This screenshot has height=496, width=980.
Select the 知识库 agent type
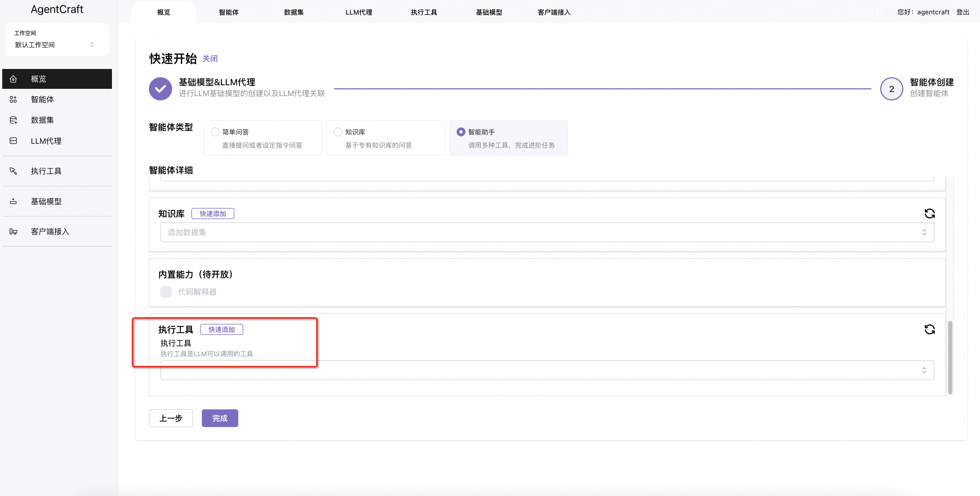385,138
